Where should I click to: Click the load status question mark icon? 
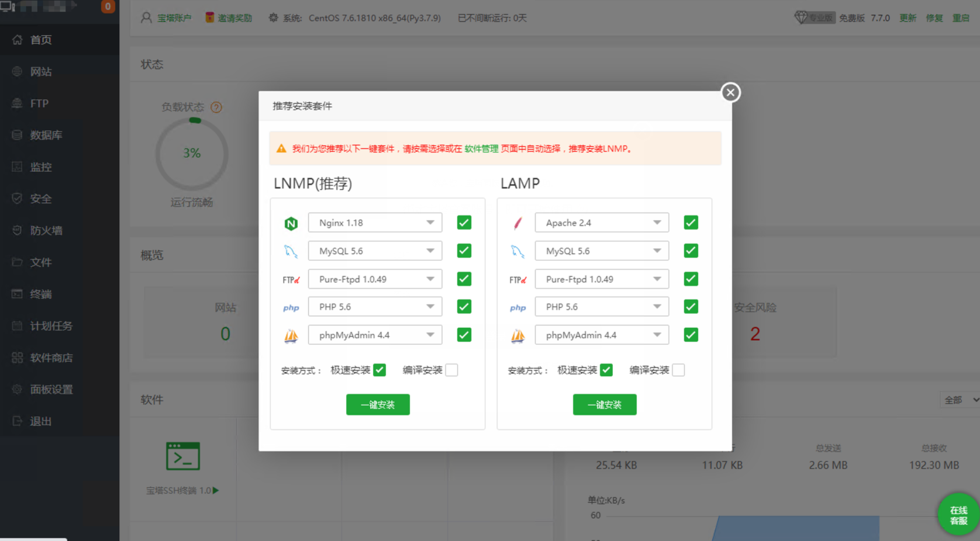[216, 107]
